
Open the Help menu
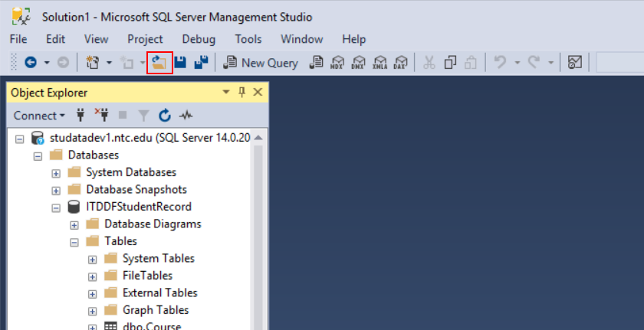point(353,39)
